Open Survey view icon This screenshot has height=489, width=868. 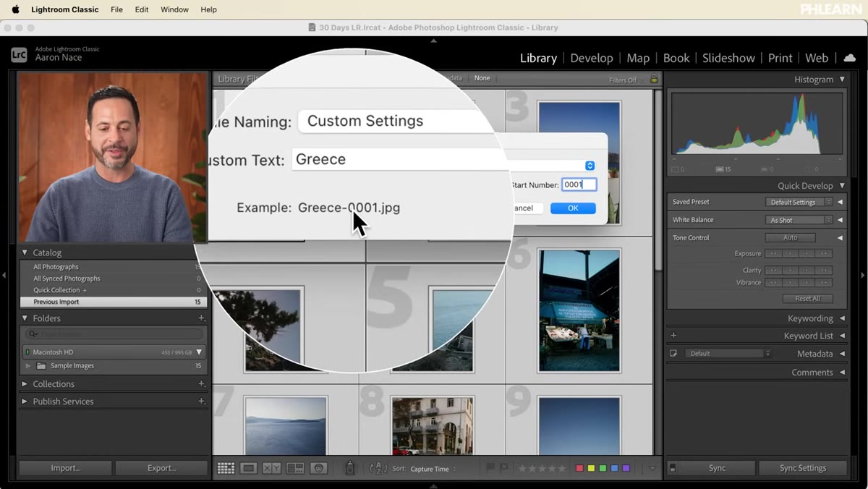pos(294,468)
